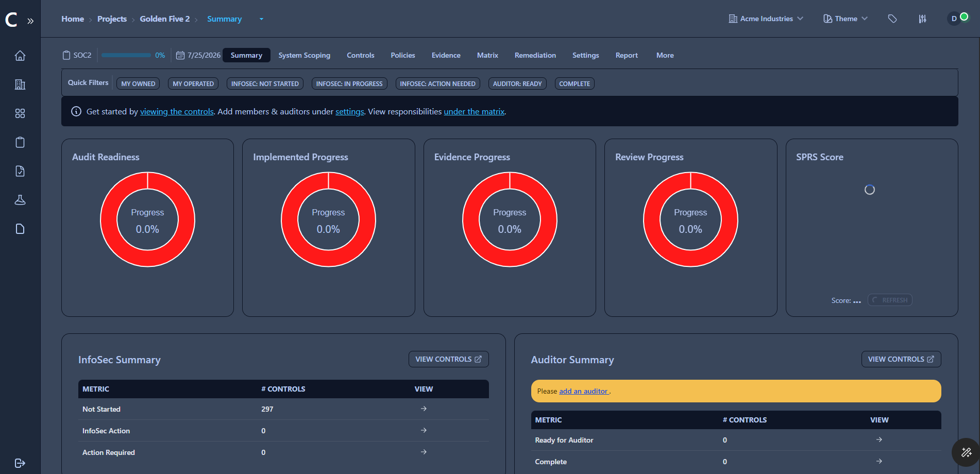Follow the viewing the controls link
Screen dimensions: 980x474
click(177, 111)
